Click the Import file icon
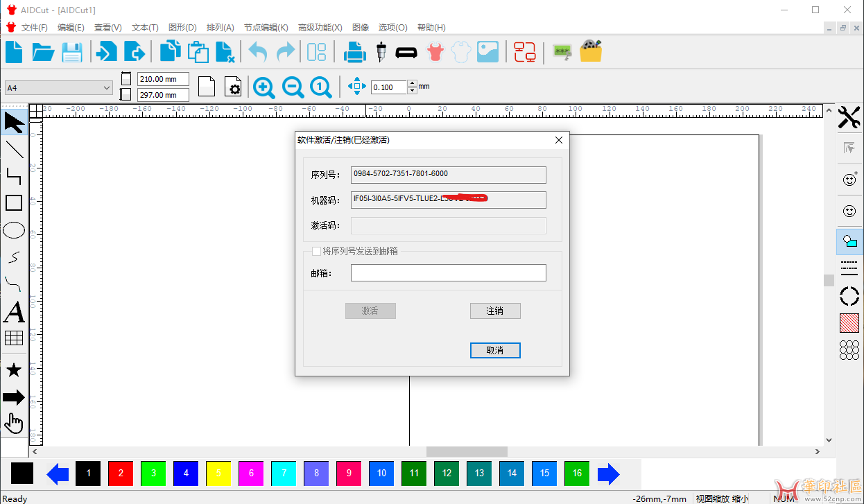 pyautogui.click(x=106, y=52)
